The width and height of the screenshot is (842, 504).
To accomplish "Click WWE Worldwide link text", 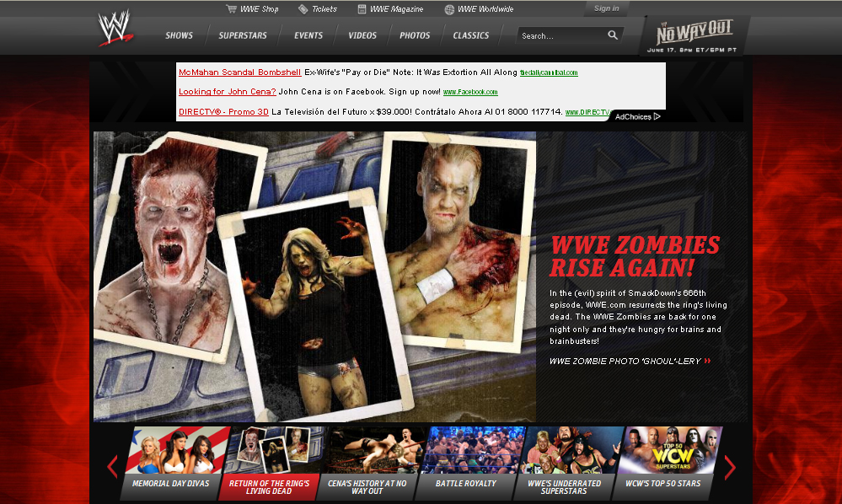I will (x=485, y=9).
